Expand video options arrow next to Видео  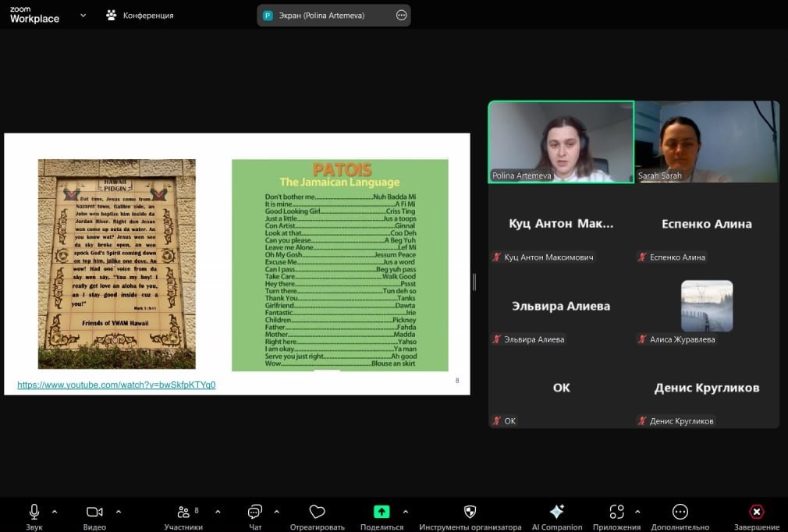point(119,512)
